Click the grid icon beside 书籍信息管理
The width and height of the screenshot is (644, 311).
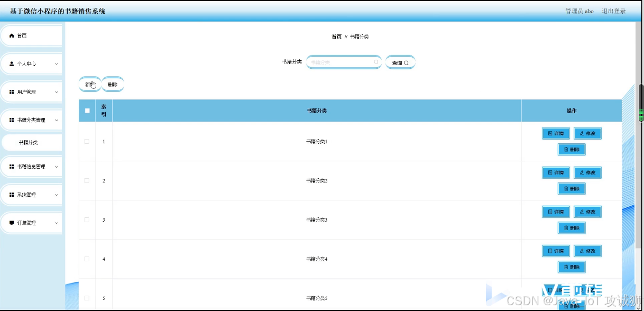coord(12,167)
